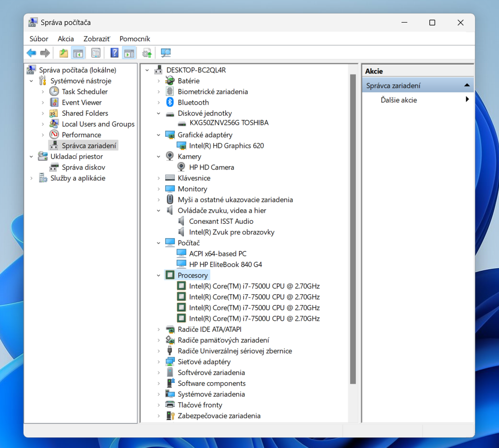Open the Súbor menu
Image resolution: width=499 pixels, height=448 pixels.
click(39, 39)
